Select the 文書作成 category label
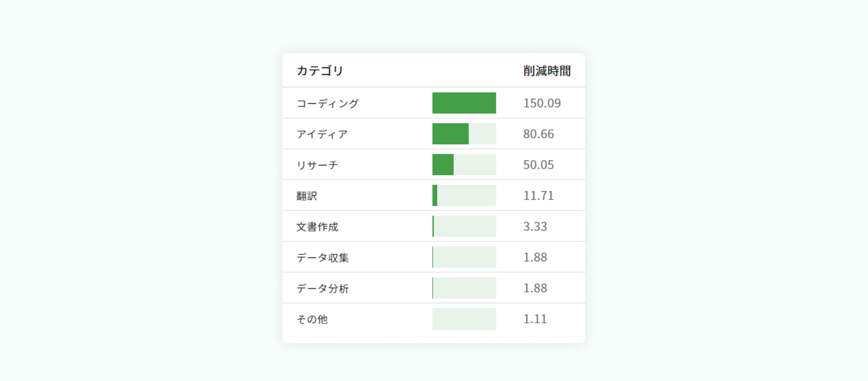Image resolution: width=868 pixels, height=381 pixels. tap(317, 226)
